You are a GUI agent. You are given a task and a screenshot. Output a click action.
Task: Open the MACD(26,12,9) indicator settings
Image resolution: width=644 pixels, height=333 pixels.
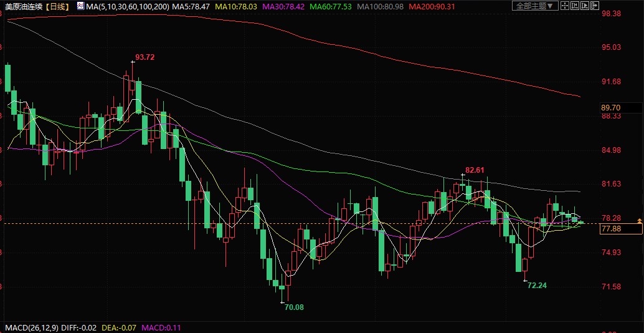31,327
